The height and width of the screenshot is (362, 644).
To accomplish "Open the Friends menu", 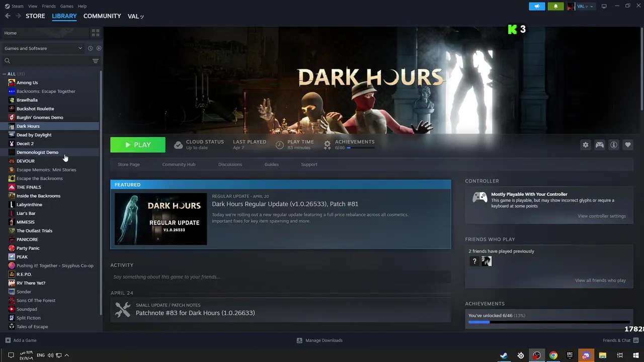I will pyautogui.click(x=49, y=6).
